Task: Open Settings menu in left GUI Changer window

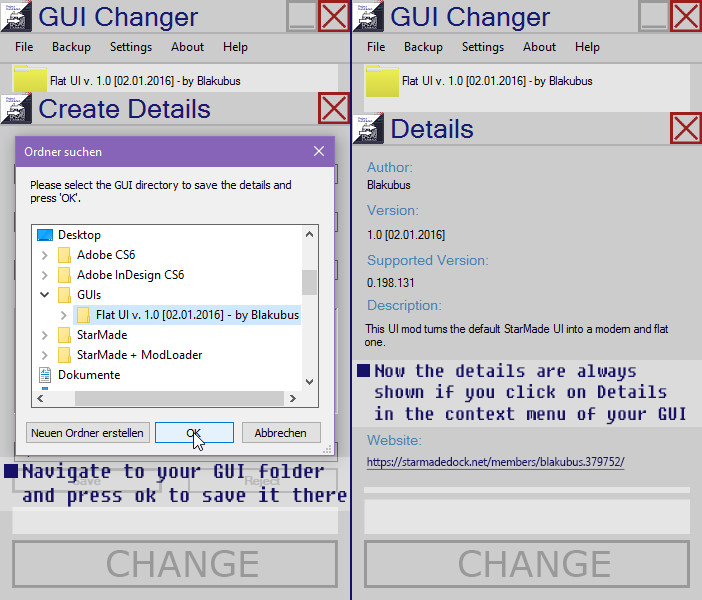Action: click(131, 47)
